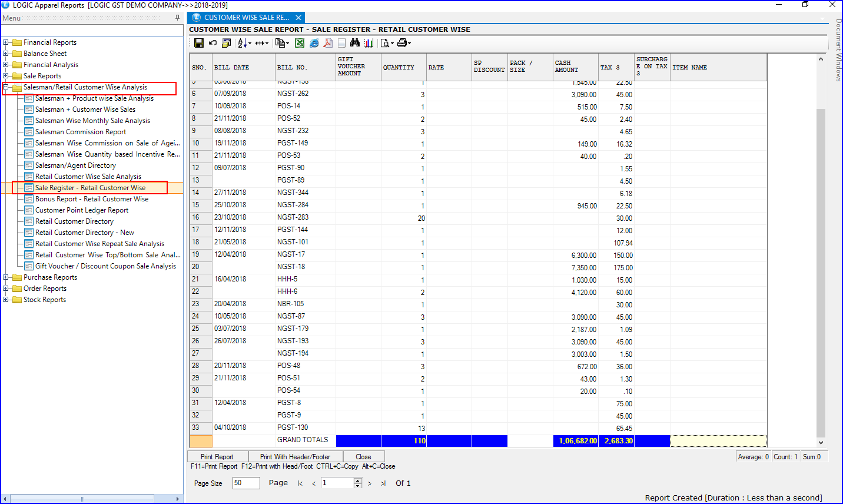Export the report to Excel

click(x=300, y=43)
